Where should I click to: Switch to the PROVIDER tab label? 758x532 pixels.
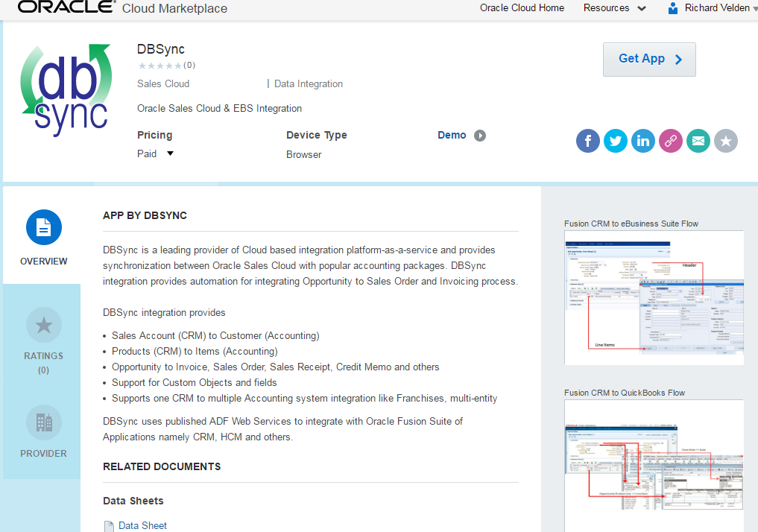click(x=43, y=454)
